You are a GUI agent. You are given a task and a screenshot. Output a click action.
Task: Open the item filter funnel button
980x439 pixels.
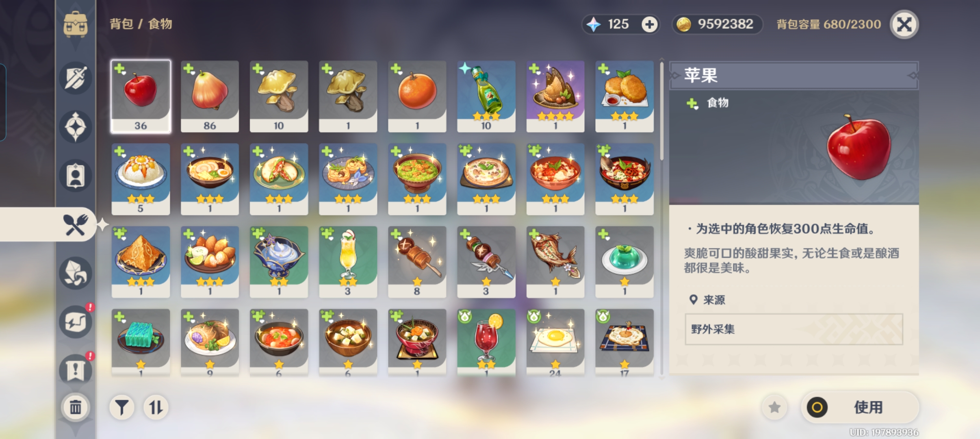122,407
